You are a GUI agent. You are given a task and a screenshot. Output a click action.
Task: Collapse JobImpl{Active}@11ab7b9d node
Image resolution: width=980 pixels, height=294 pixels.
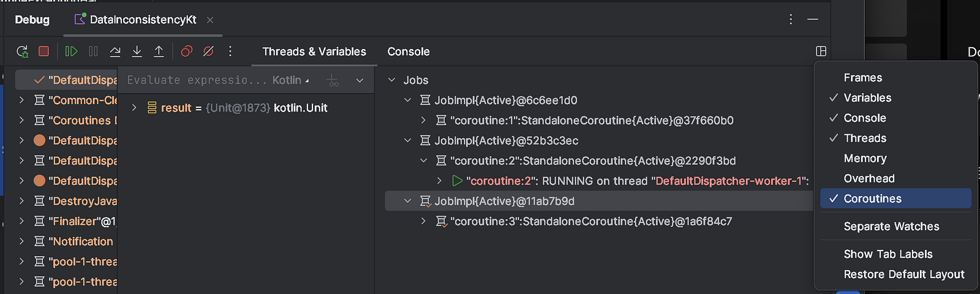pyautogui.click(x=408, y=201)
